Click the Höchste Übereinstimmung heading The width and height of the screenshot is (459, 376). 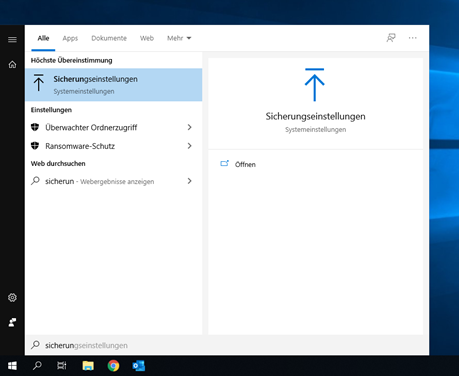tap(71, 60)
